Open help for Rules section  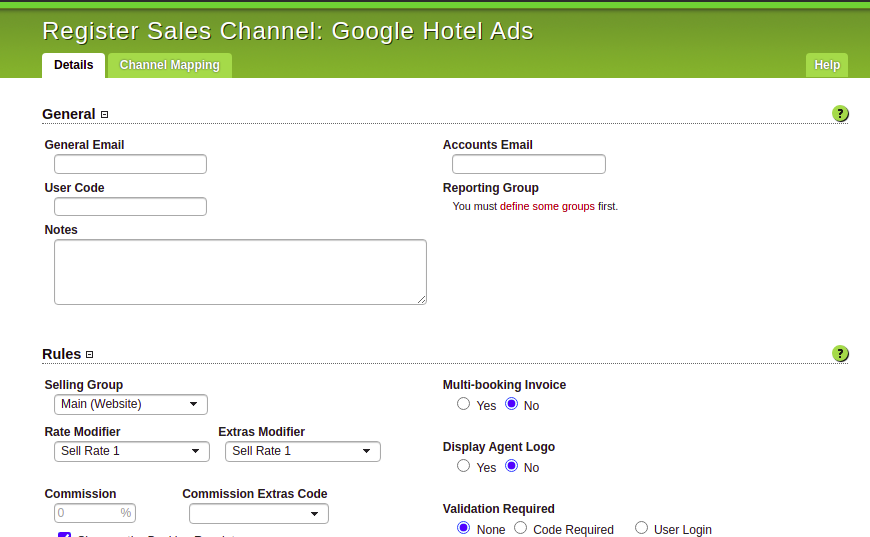840,353
